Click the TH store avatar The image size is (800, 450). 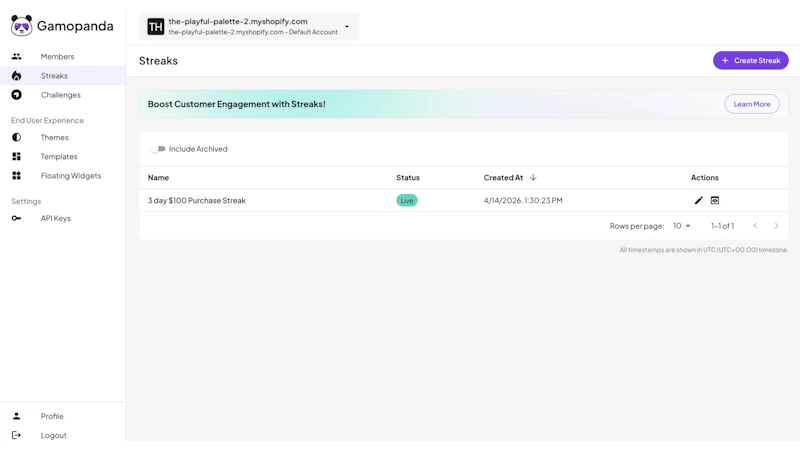156,27
